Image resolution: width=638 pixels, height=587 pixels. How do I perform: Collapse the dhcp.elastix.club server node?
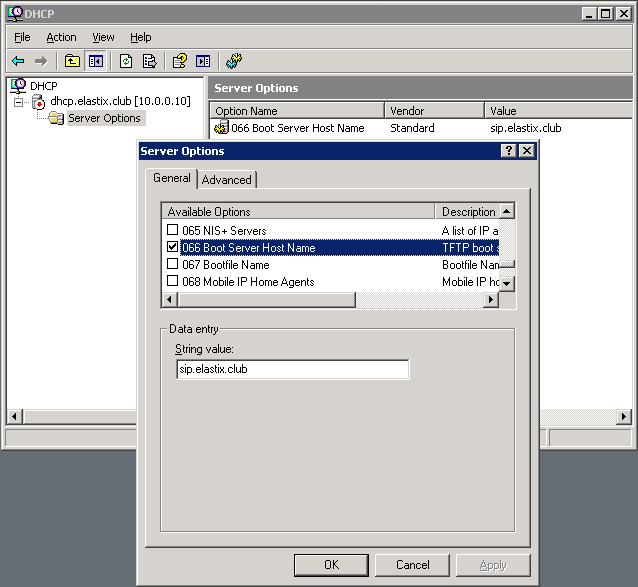(19, 102)
